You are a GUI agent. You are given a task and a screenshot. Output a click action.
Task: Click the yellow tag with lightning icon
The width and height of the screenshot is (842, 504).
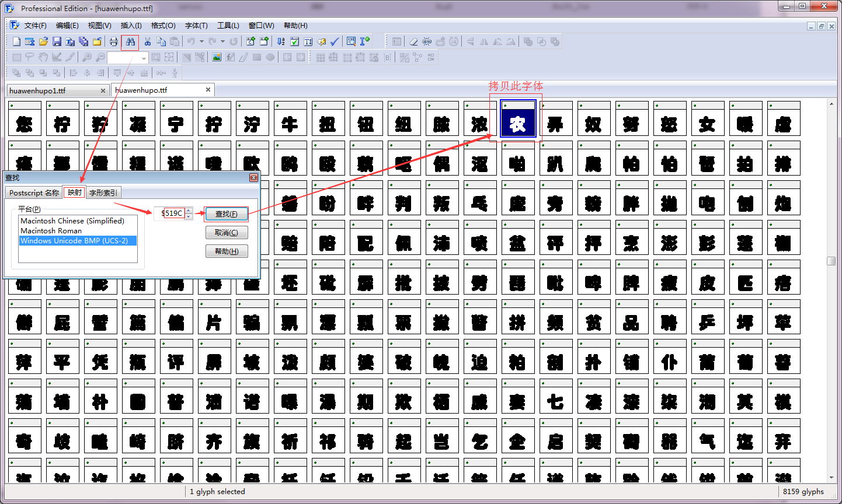click(x=321, y=41)
